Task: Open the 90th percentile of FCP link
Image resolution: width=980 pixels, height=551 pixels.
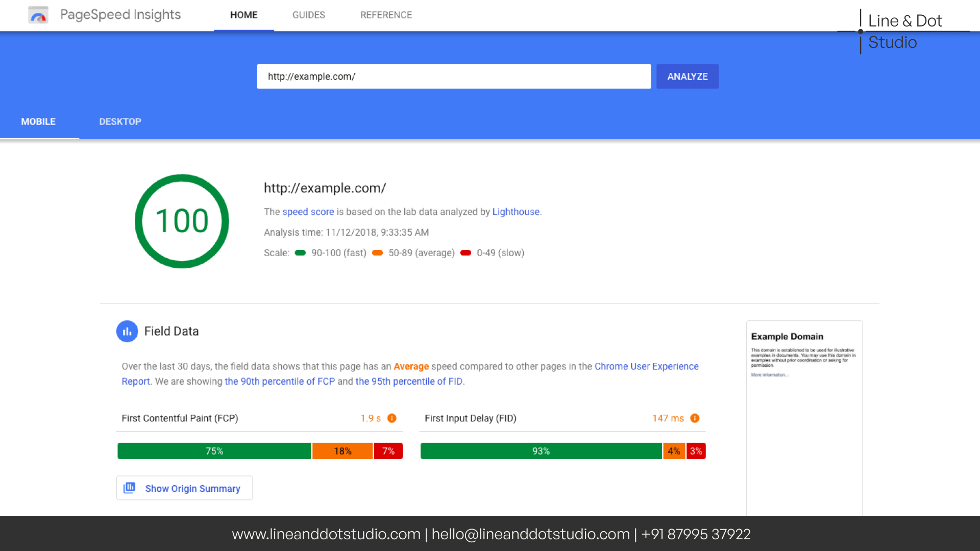Action: tap(280, 382)
